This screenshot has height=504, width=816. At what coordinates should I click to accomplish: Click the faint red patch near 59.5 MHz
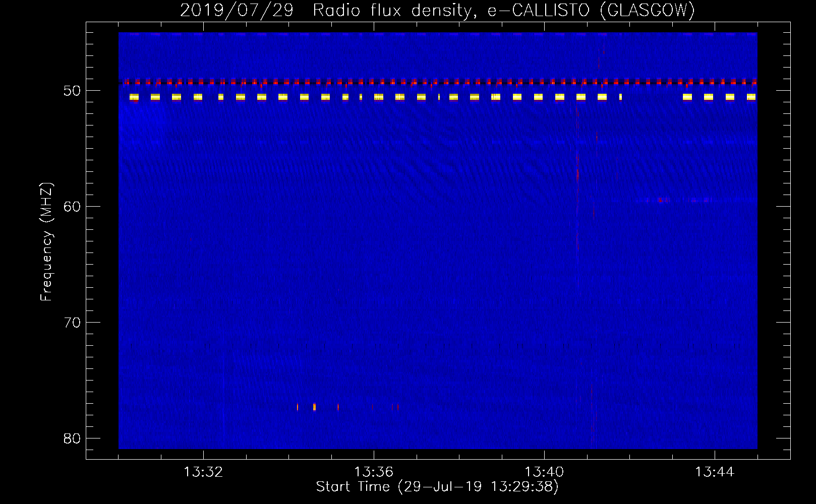664,200
